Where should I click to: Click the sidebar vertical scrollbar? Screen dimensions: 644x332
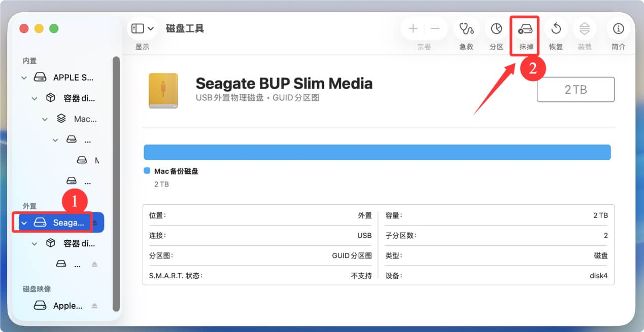116,182
